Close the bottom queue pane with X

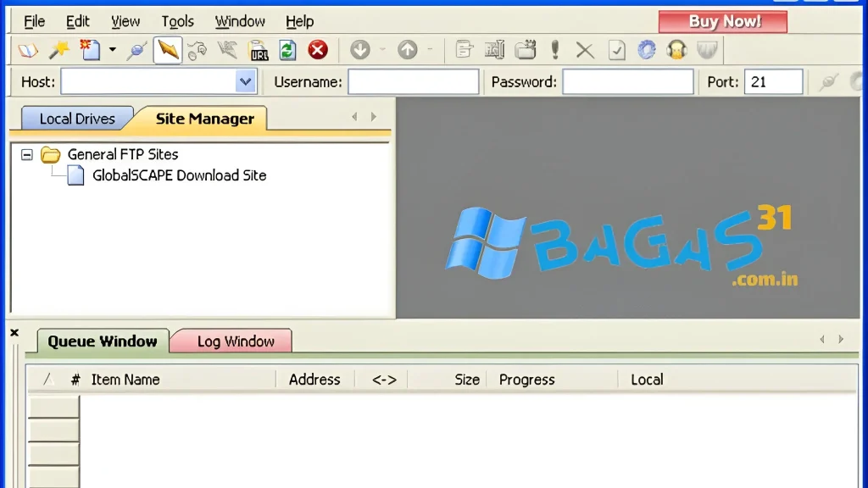click(x=14, y=332)
